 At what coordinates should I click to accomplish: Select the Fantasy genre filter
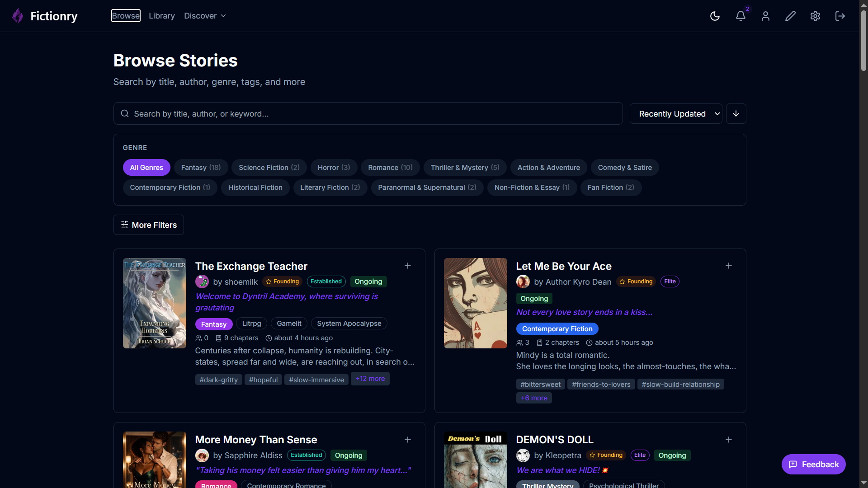pos(201,168)
